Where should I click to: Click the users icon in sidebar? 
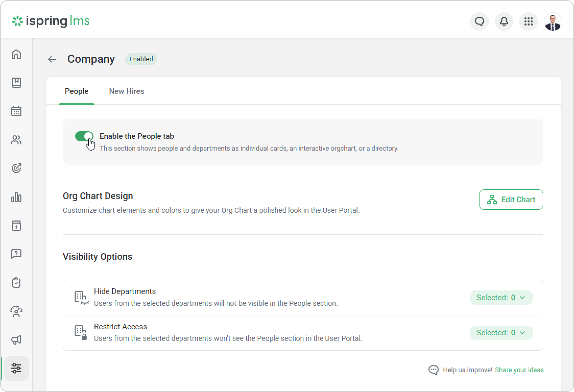[x=16, y=140]
